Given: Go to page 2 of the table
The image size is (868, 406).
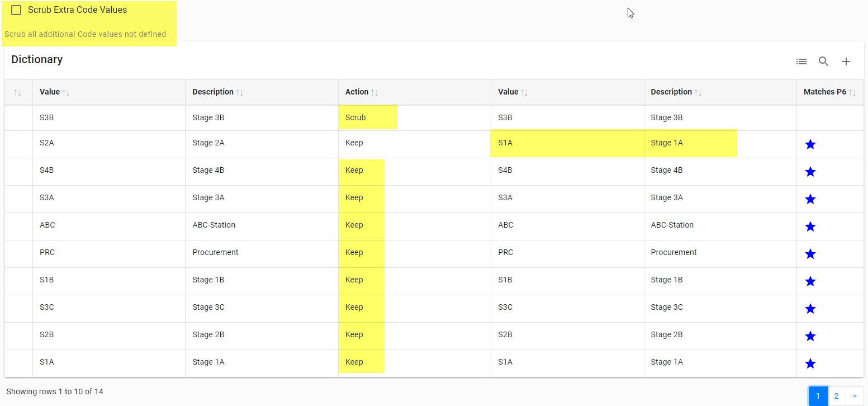Looking at the screenshot, I should (836, 396).
